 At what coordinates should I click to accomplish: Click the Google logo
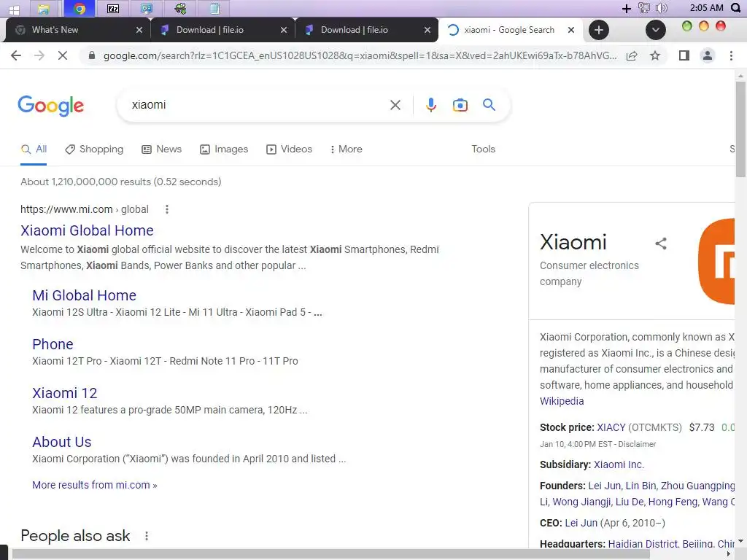click(51, 105)
